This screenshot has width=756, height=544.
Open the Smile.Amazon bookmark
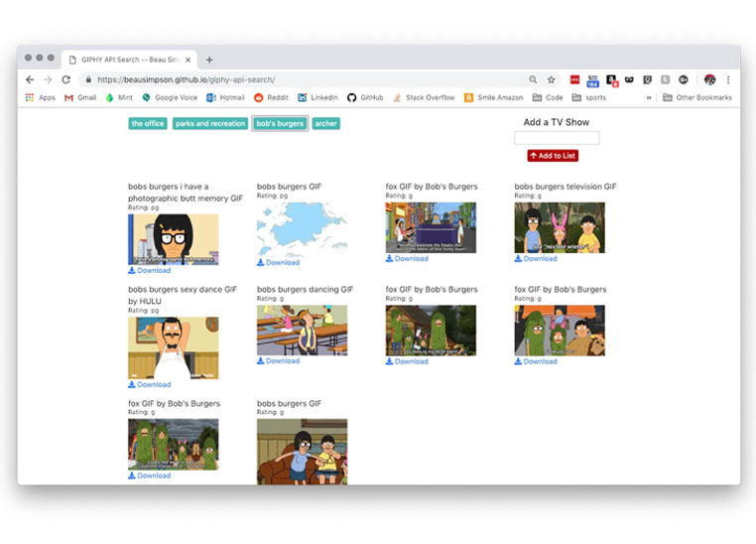coord(494,97)
